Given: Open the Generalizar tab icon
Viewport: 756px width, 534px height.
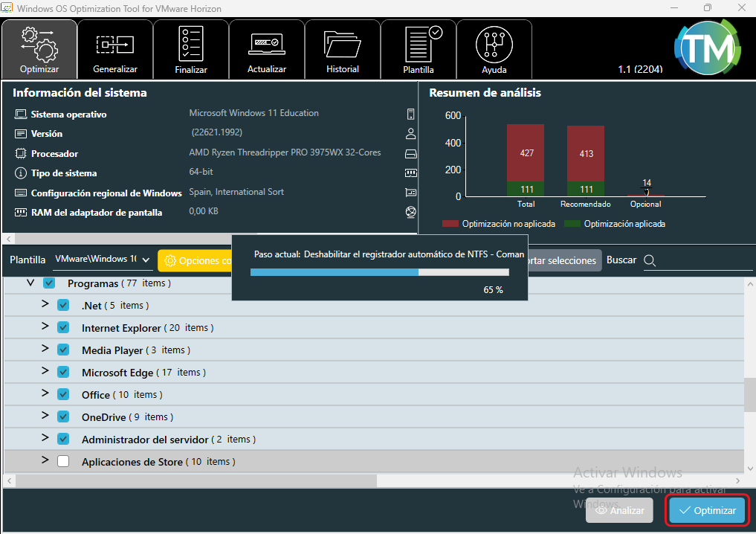Looking at the screenshot, I should click(x=115, y=45).
